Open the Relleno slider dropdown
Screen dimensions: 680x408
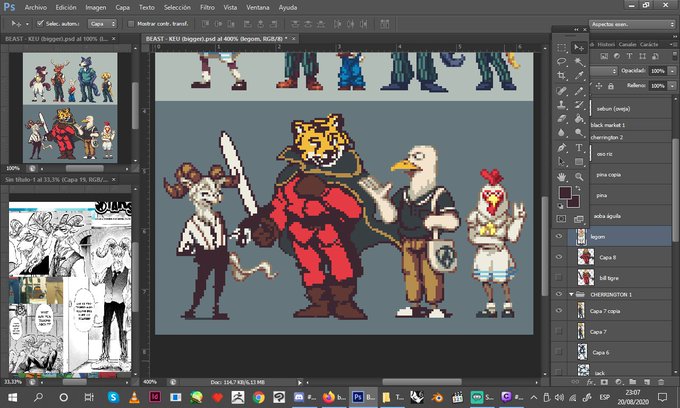pyautogui.click(x=672, y=86)
